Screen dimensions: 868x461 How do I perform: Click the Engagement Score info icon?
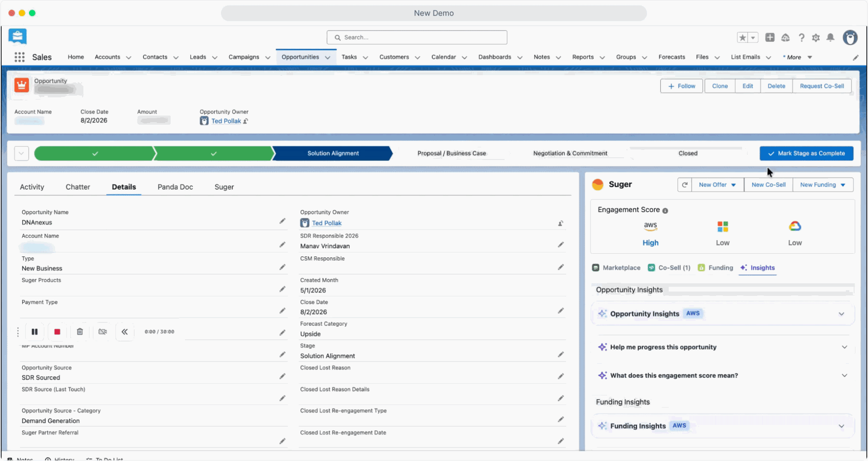(x=665, y=211)
